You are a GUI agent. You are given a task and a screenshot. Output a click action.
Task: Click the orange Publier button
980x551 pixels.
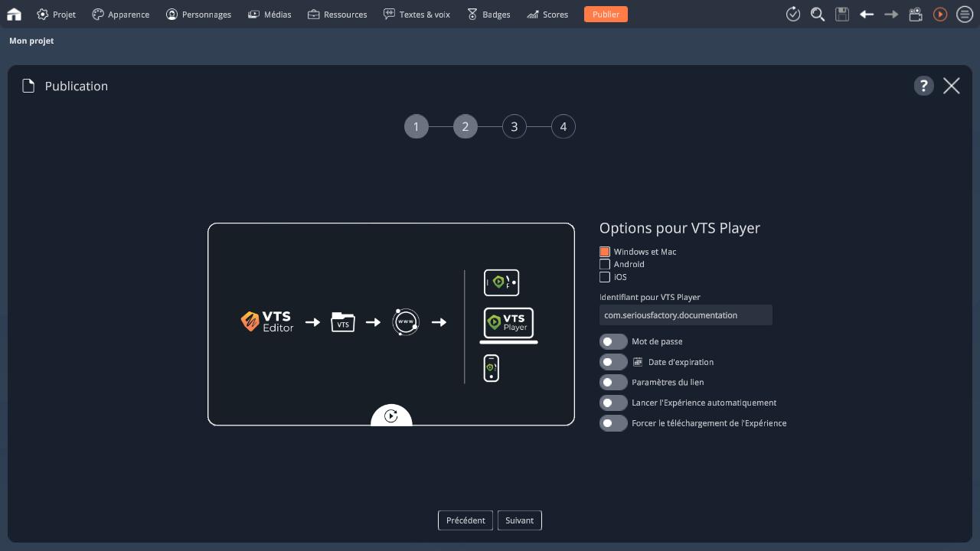point(606,14)
